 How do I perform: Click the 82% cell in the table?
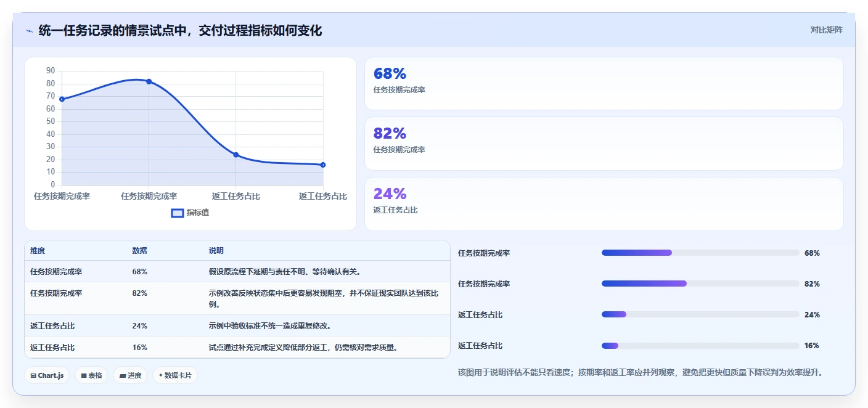(139, 293)
